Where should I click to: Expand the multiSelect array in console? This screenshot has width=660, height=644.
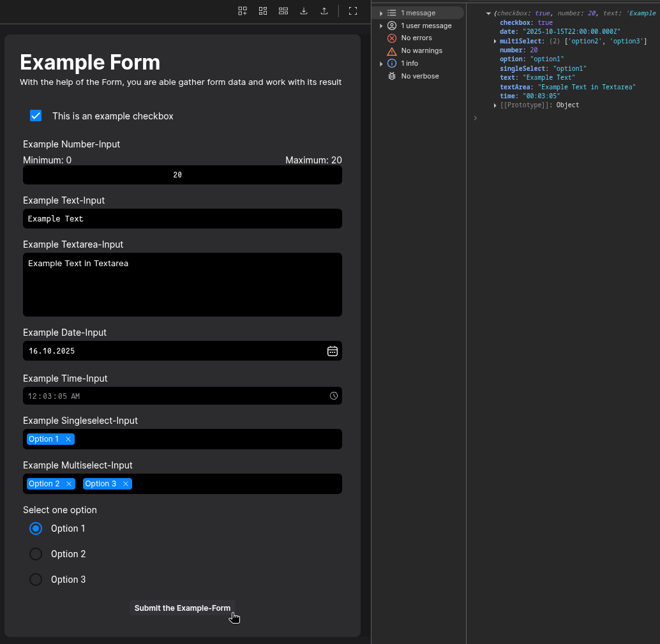click(495, 41)
